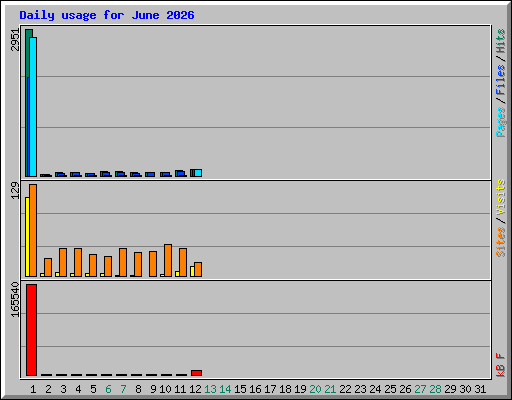Click the cyan Pages bar for day 12
Screen dimensions: 512x400
coord(198,173)
